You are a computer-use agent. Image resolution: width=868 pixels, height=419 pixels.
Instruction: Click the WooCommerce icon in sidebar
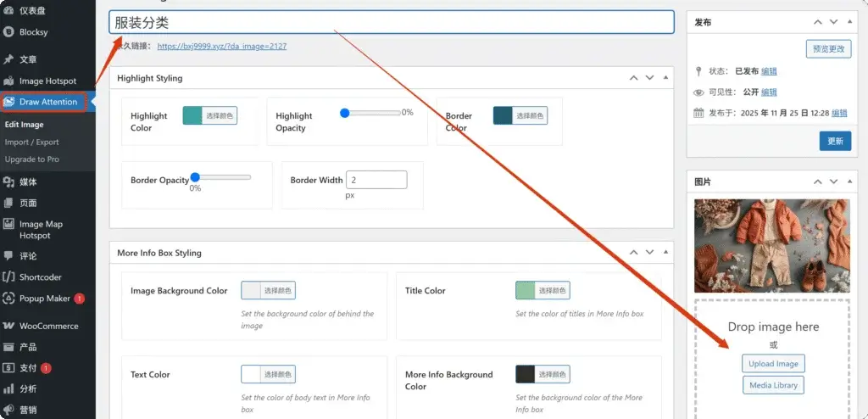pos(8,326)
